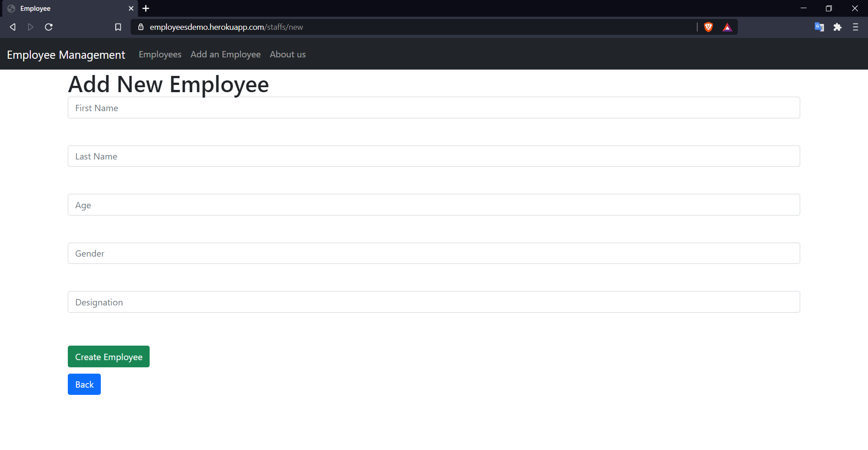This screenshot has width=868, height=450.
Task: Go back using the browser back arrow
Action: (13, 27)
